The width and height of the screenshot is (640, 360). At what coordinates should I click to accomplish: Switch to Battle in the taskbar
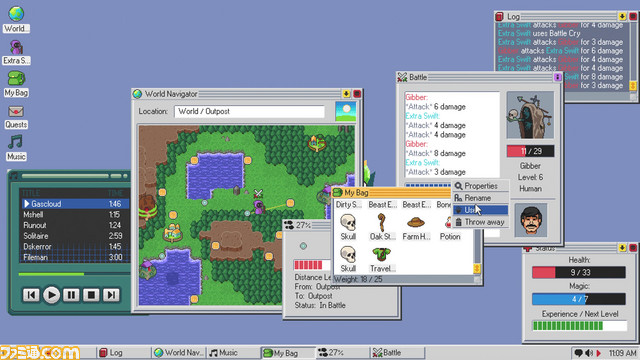click(x=398, y=353)
